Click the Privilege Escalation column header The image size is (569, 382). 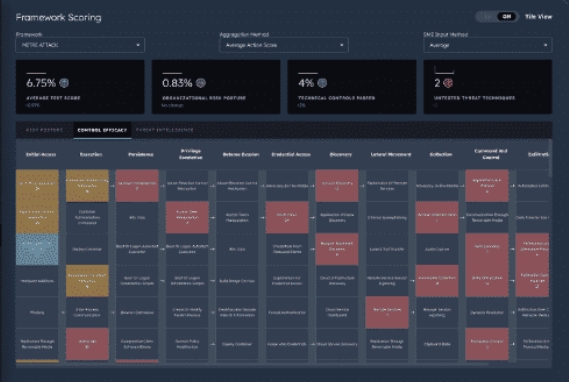point(191,154)
